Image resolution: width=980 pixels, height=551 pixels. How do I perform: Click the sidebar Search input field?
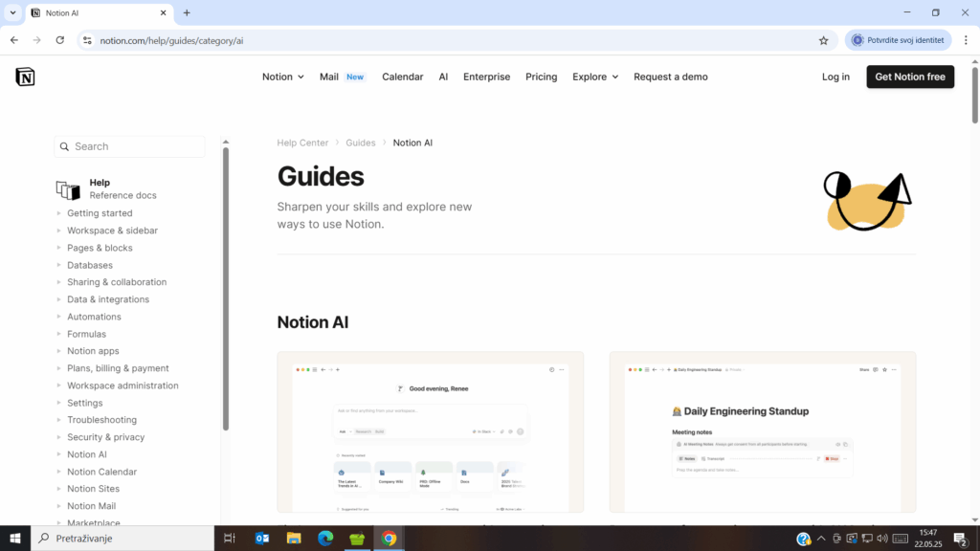(129, 146)
